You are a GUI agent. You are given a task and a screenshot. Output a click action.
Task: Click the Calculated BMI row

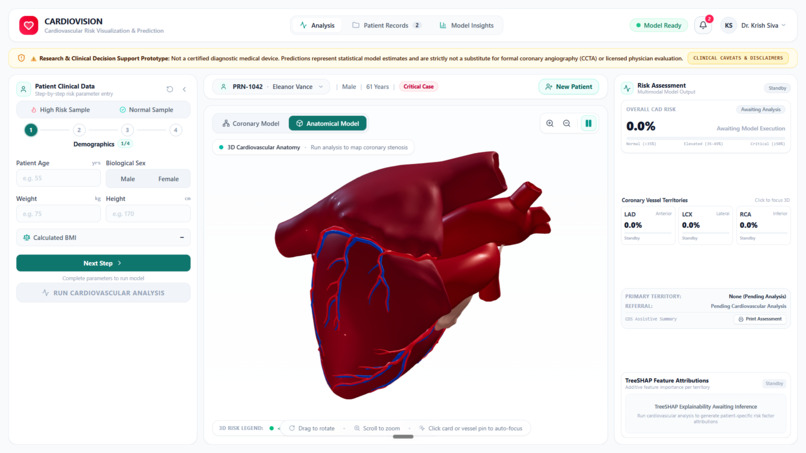[x=103, y=238]
